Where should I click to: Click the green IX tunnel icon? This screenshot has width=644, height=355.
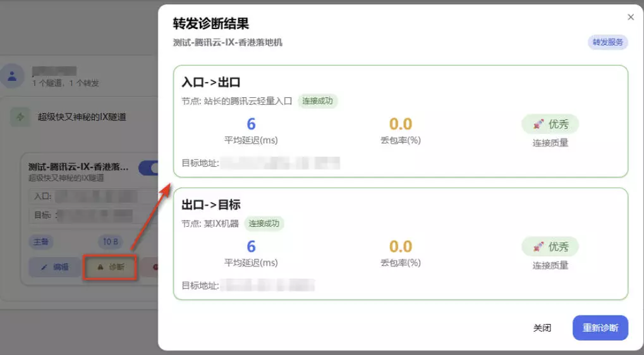click(x=20, y=117)
